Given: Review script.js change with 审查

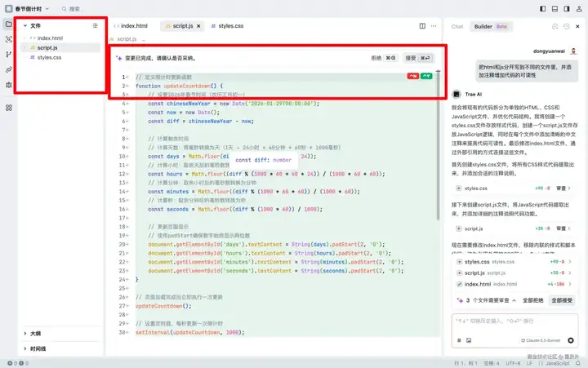Looking at the screenshot, I should [x=563, y=228].
